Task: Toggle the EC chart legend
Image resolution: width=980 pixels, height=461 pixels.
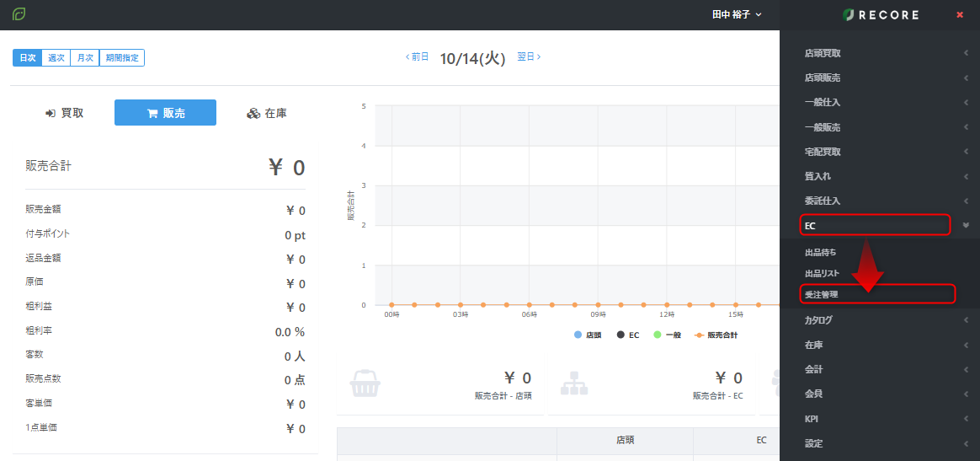Action: click(x=628, y=335)
